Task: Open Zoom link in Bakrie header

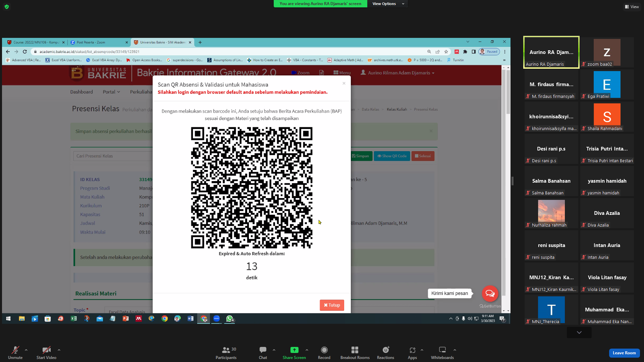Action: (x=301, y=73)
